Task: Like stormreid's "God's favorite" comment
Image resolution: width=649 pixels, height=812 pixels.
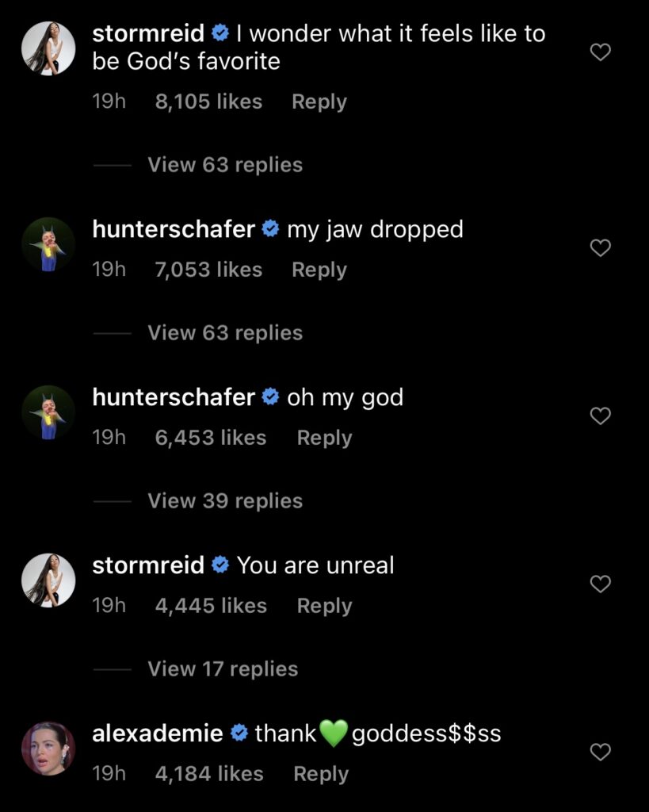Action: click(601, 53)
